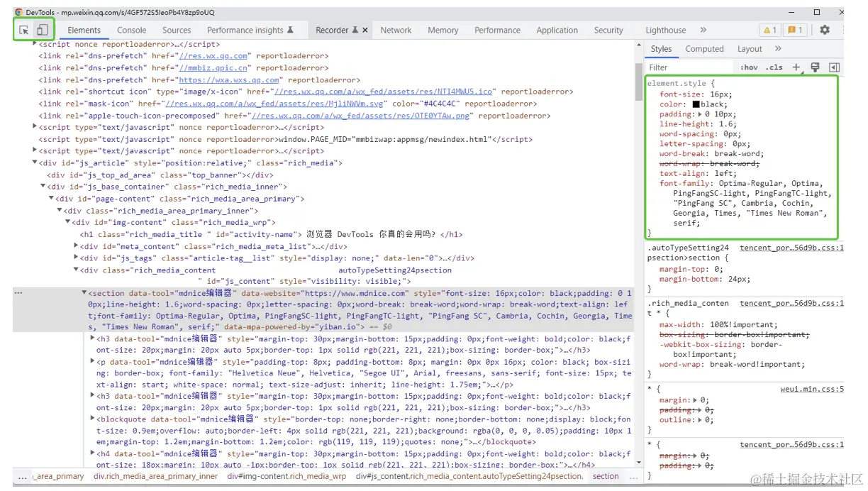The image size is (868, 491).
Task: Toggle rendering emulations paintbrush icon
Action: click(x=816, y=67)
